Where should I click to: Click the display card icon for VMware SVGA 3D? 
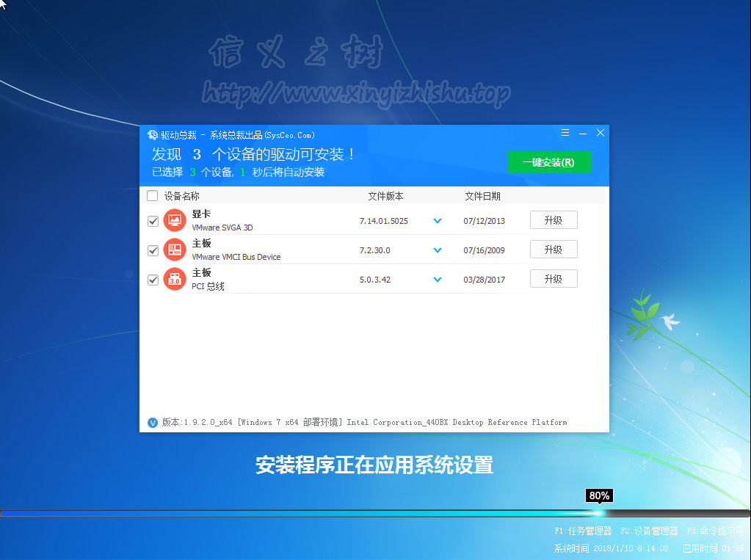pos(174,220)
